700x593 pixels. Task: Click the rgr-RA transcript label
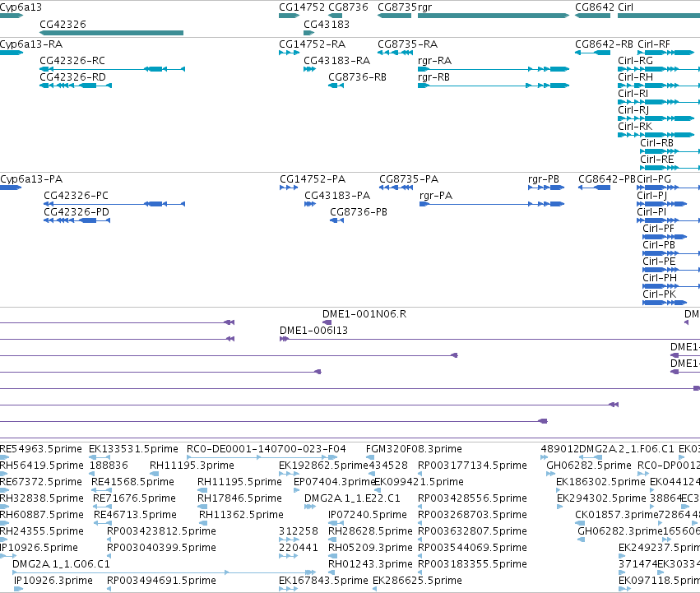point(435,61)
